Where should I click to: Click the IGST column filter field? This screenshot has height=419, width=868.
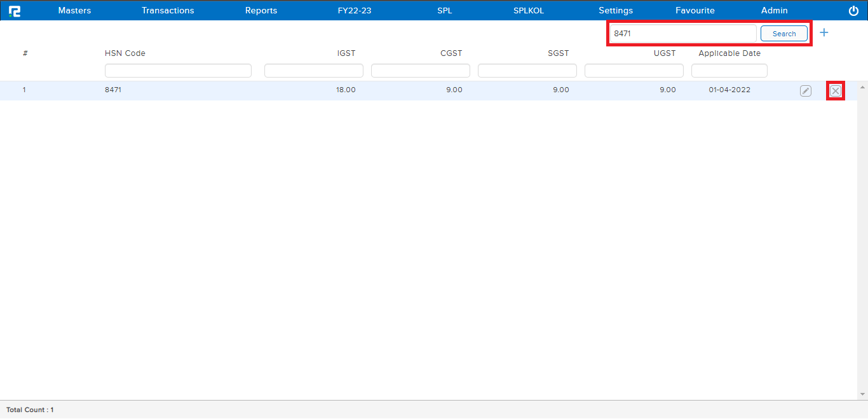click(x=313, y=71)
